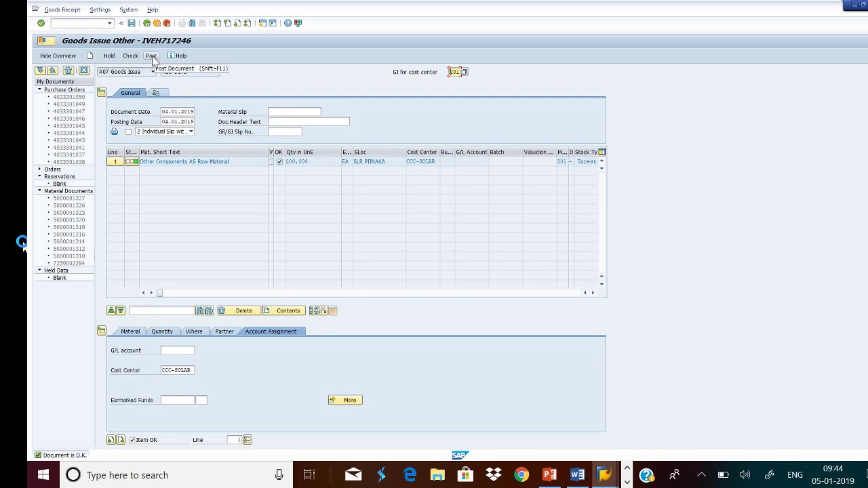Click the More button
Viewport: 868px width, 488px height.
click(345, 400)
